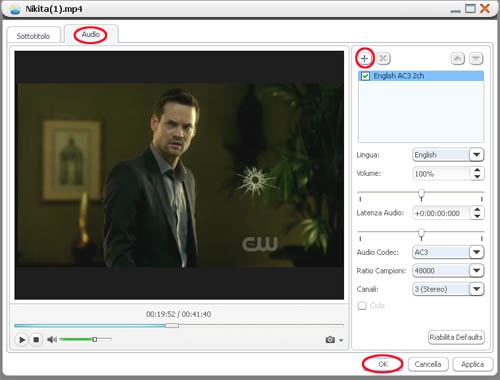The image size is (500, 380).
Task: Add a new audio track with plus icon
Action: click(x=364, y=59)
